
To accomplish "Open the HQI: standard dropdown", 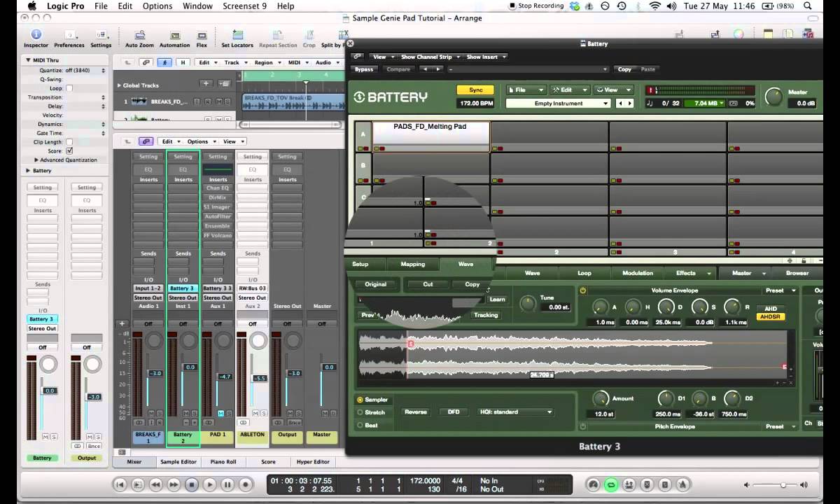I will pyautogui.click(x=514, y=412).
